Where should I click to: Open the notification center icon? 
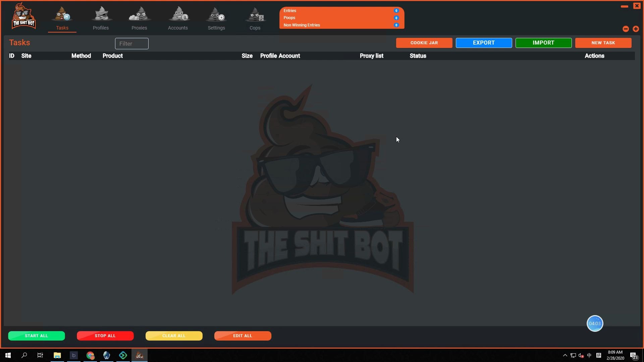point(634,356)
